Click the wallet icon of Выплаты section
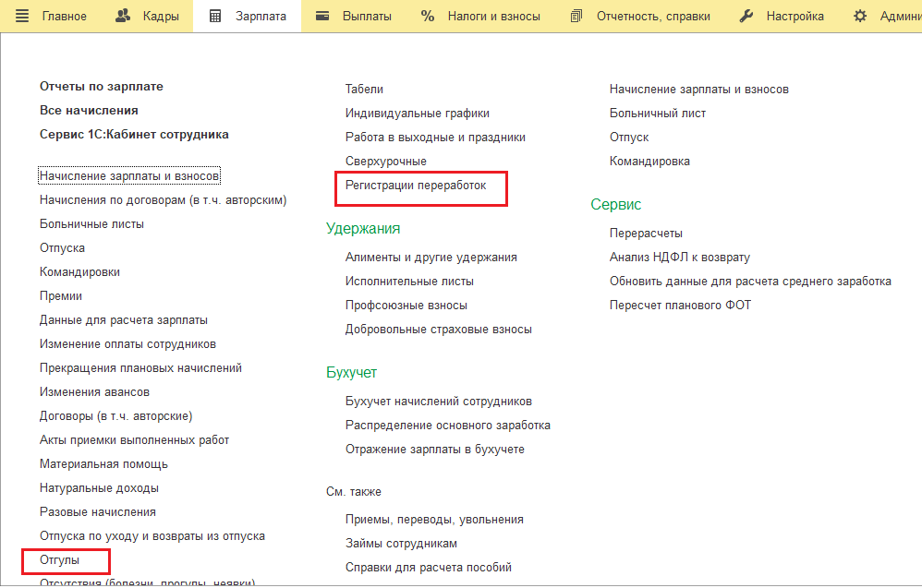The image size is (922, 588). (x=322, y=16)
